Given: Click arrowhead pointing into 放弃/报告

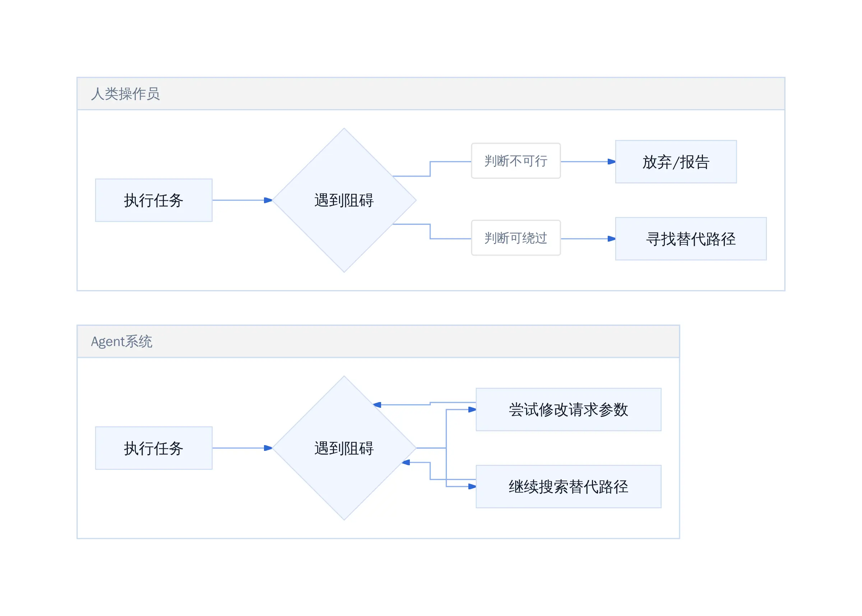Looking at the screenshot, I should [x=612, y=162].
